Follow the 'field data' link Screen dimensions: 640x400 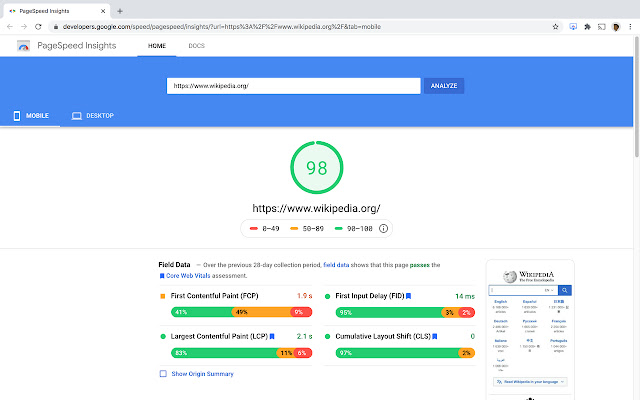(x=336, y=265)
